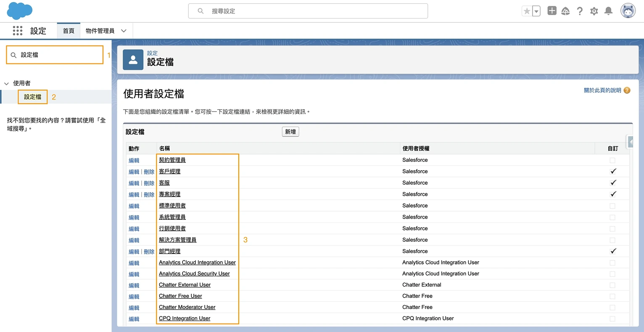
Task: Click the guidance center cloud icon
Action: point(565,11)
